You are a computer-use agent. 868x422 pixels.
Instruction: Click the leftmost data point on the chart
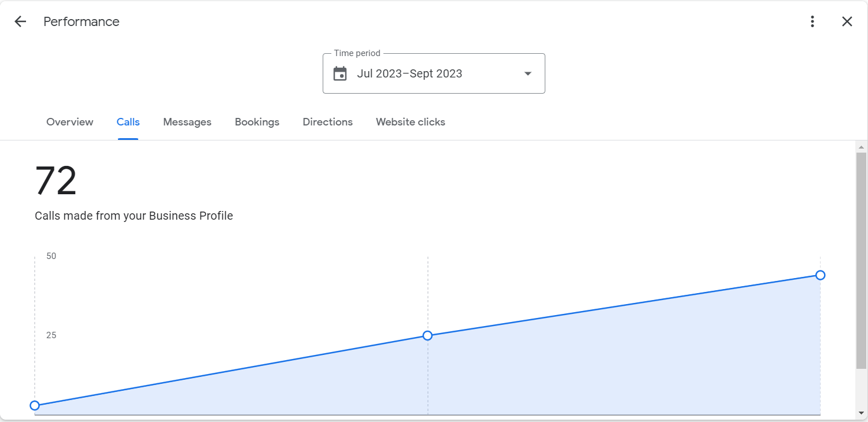pos(35,405)
